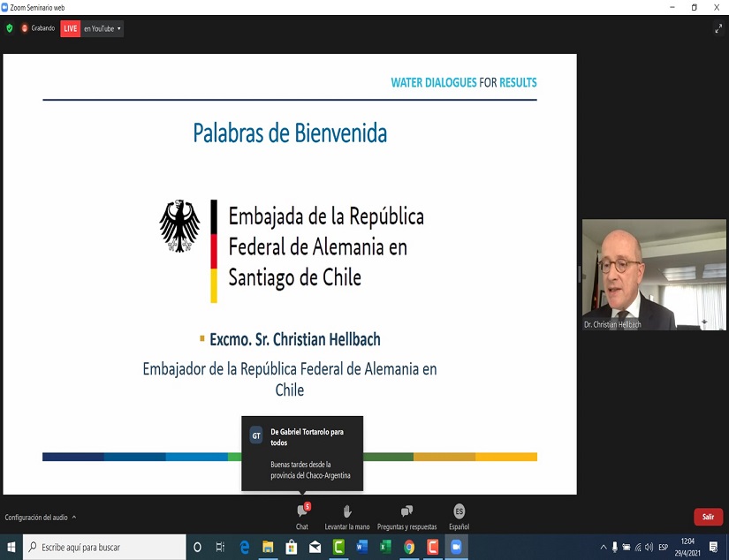Screen dimensions: 729x560
Task: Open volume speaker tray icon
Action: click(649, 547)
